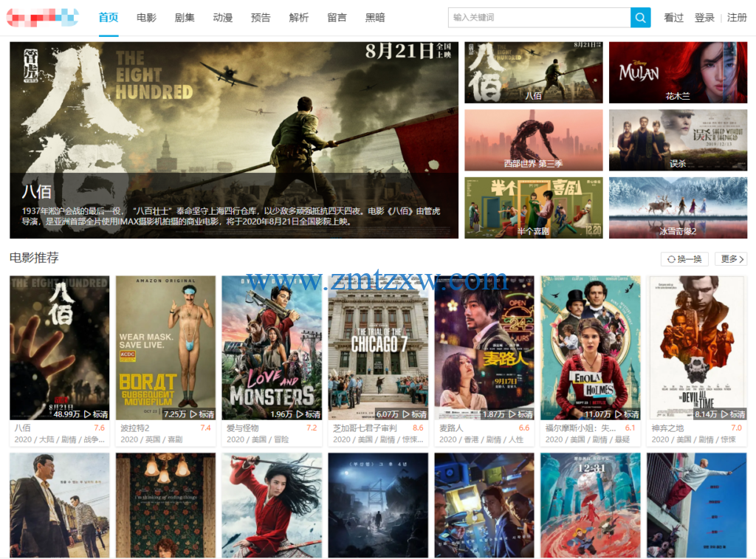756x559 pixels.
Task: Click the 登录 link
Action: 704,18
